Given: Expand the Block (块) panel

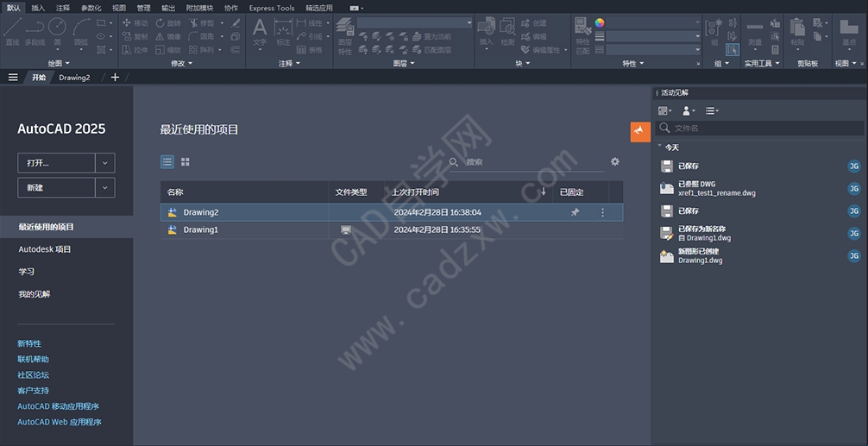Looking at the screenshot, I should tap(523, 64).
